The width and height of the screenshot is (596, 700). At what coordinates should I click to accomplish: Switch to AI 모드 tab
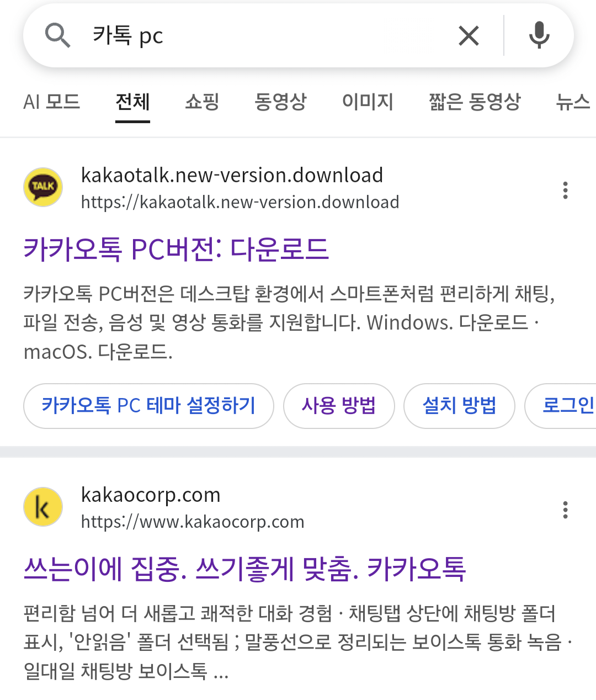(x=52, y=102)
